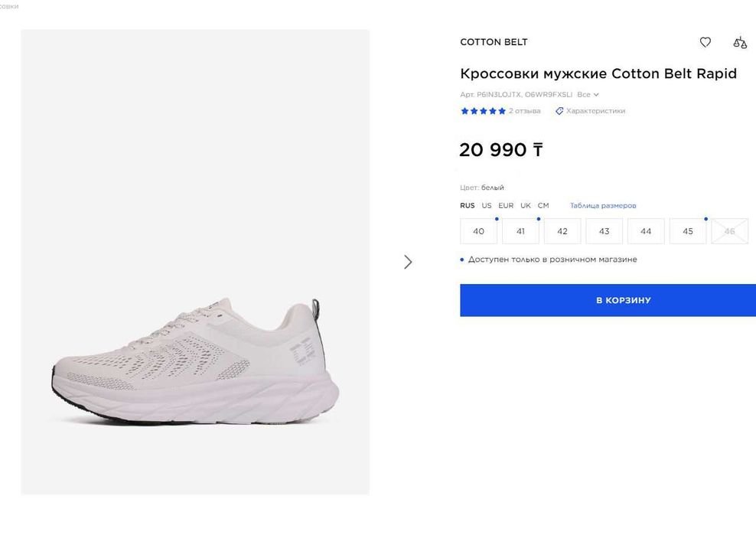This screenshot has width=756, height=535.
Task: Add product to favorites with heart icon
Action: click(x=705, y=42)
